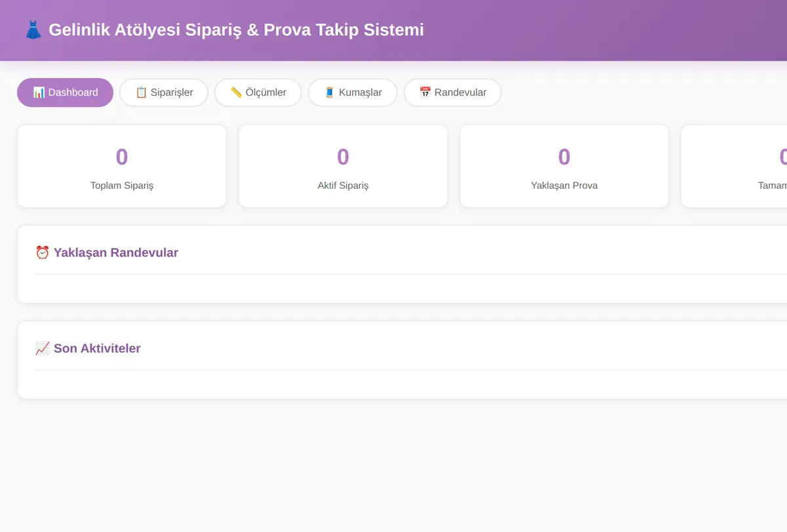Screen dimensions: 787x532
Task: Click the Gelinlik Atölyesi page title
Action: pos(236,30)
